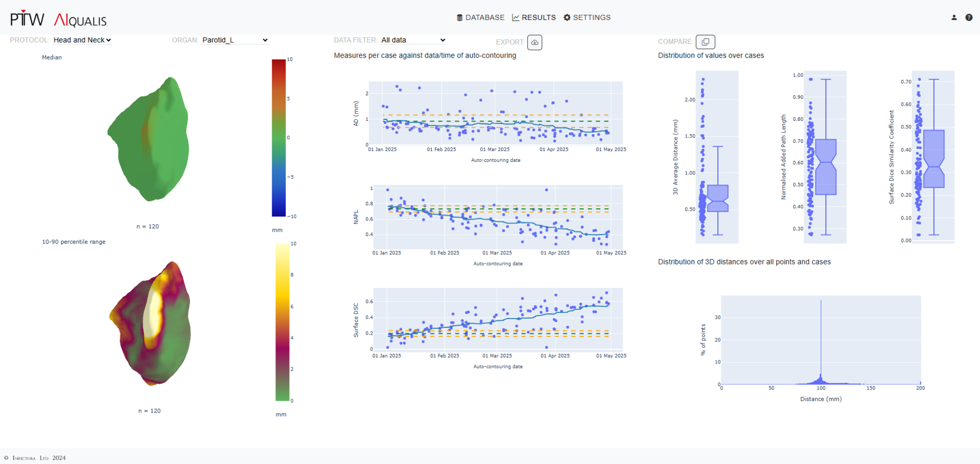
Task: Expand the Protocol Head and Neck dropdown
Action: pyautogui.click(x=82, y=40)
